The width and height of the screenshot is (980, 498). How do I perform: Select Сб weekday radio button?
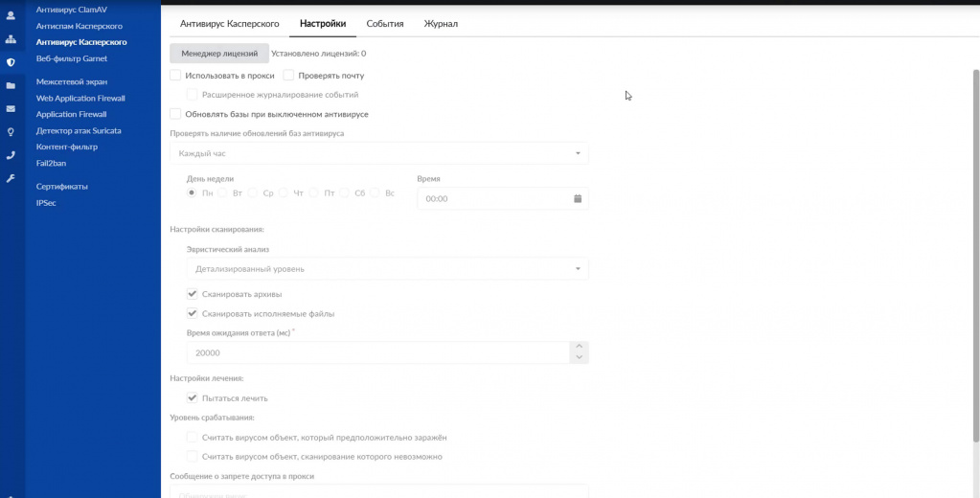coord(344,193)
